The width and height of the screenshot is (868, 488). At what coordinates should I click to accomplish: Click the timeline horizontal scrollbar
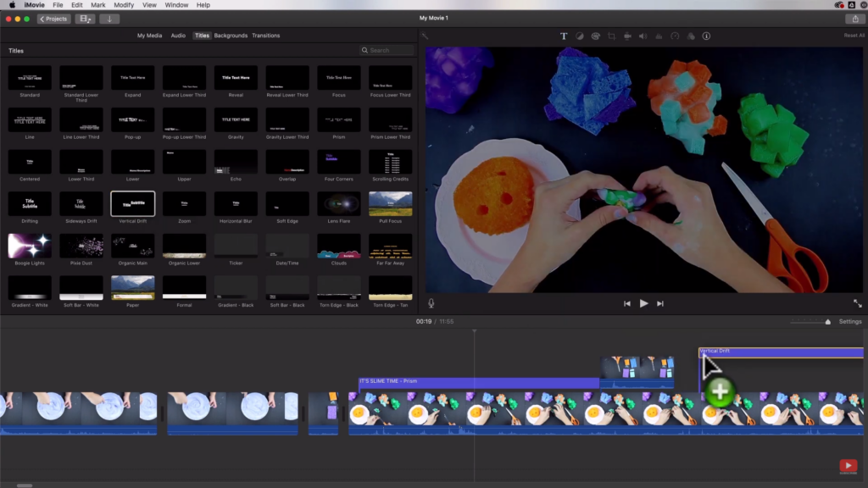click(25, 485)
